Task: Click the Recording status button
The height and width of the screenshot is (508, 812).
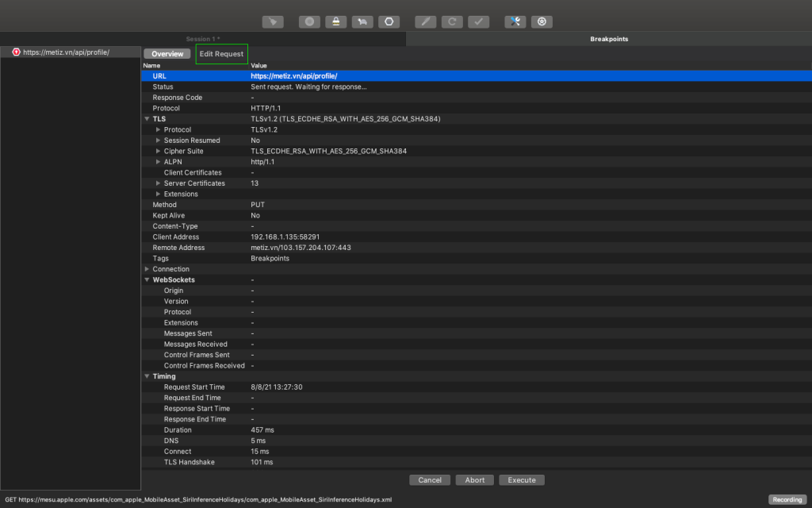Action: pyautogui.click(x=787, y=500)
